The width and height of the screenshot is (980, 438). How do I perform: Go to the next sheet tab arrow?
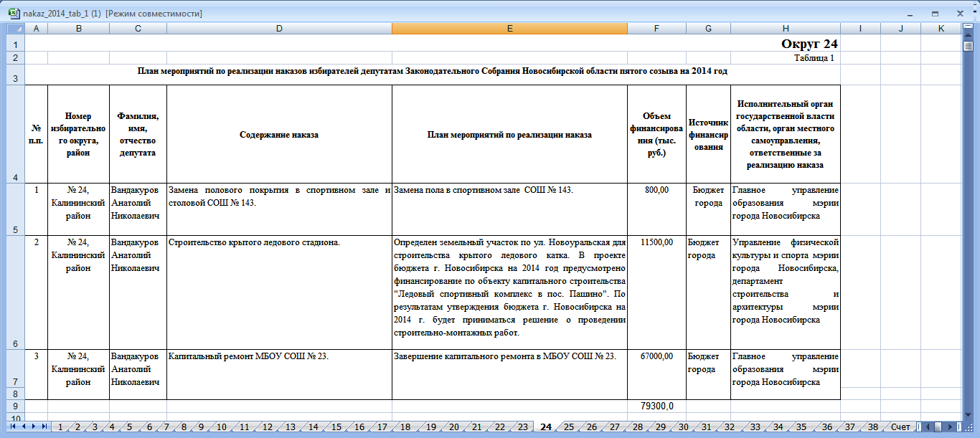[x=33, y=427]
